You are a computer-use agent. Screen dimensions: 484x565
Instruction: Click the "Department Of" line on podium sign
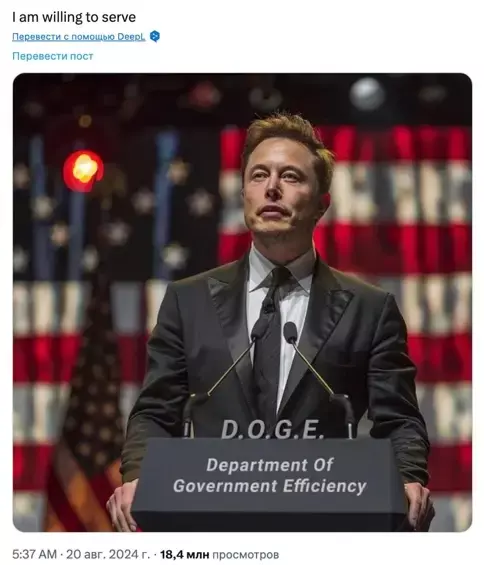pos(270,465)
